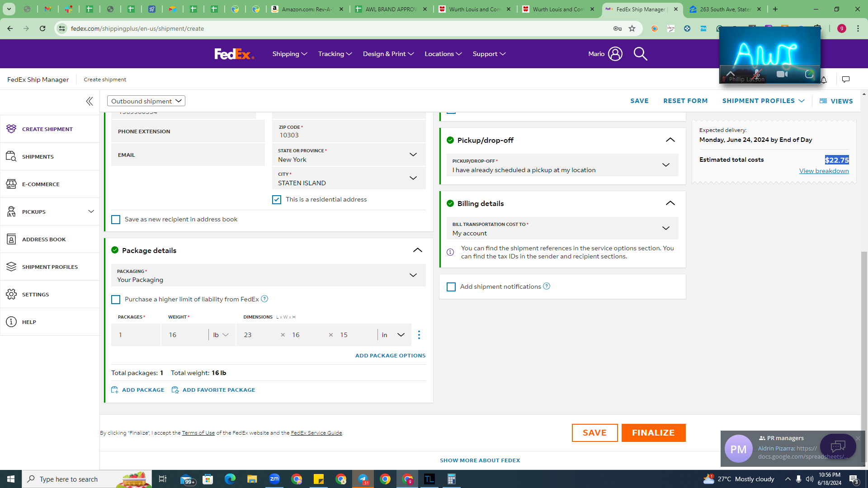Image resolution: width=868 pixels, height=488 pixels.
Task: Open the Shipment Profiles toolbar dropdown
Action: [763, 101]
